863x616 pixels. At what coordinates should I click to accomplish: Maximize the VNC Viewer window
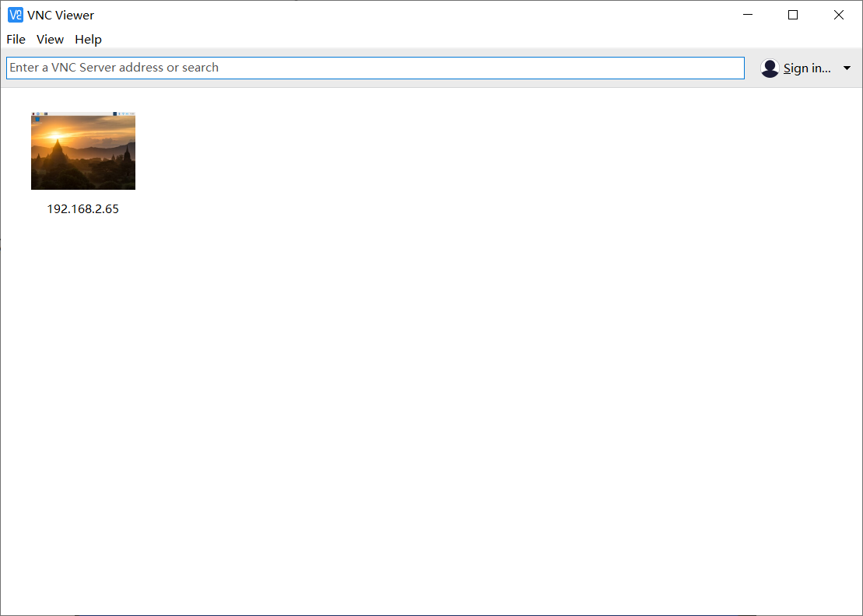tap(793, 15)
